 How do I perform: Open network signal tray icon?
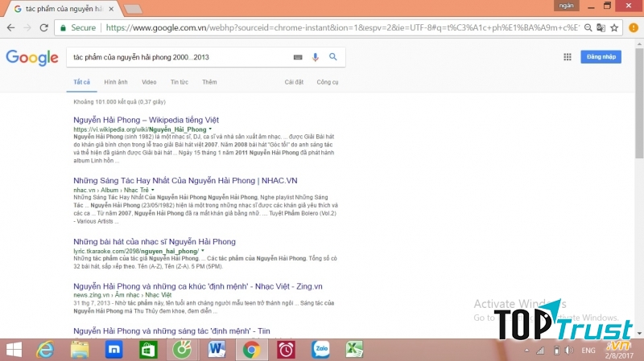pos(540,351)
